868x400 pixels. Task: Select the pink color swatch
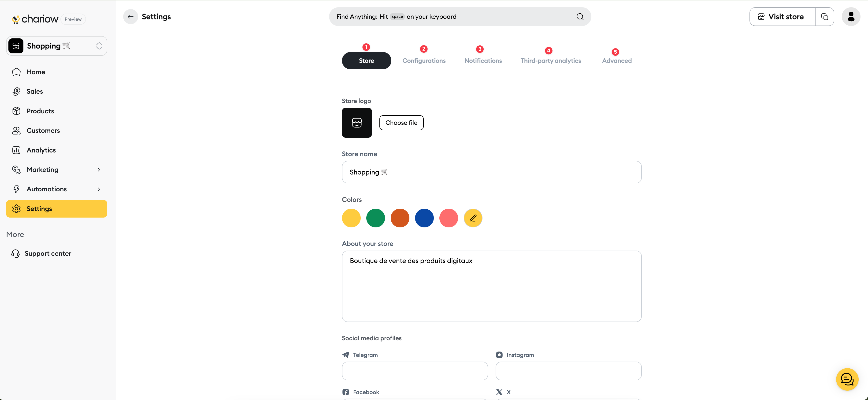click(x=449, y=218)
